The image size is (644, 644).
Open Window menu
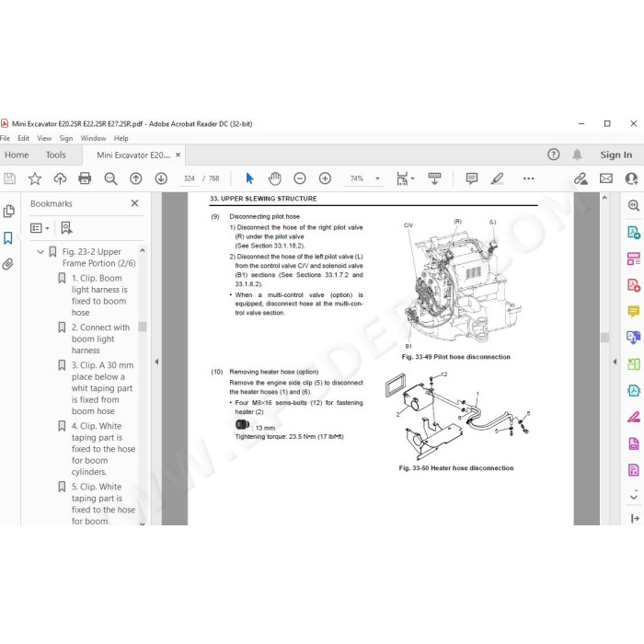[93, 138]
